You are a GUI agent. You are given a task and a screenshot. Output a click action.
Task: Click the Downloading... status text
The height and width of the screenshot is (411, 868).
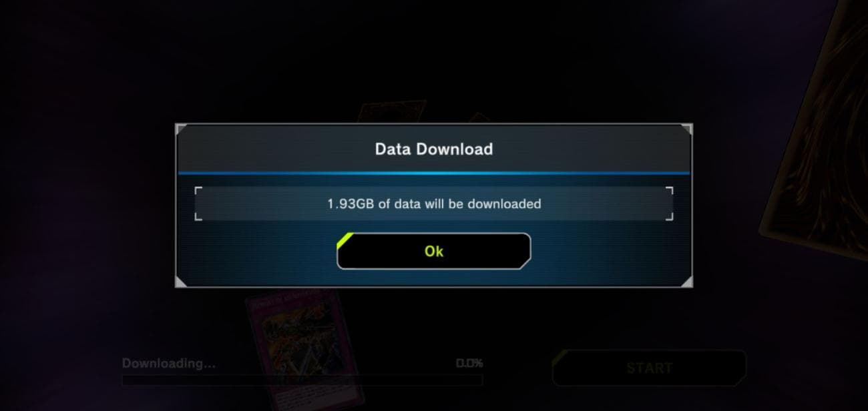[x=168, y=364]
